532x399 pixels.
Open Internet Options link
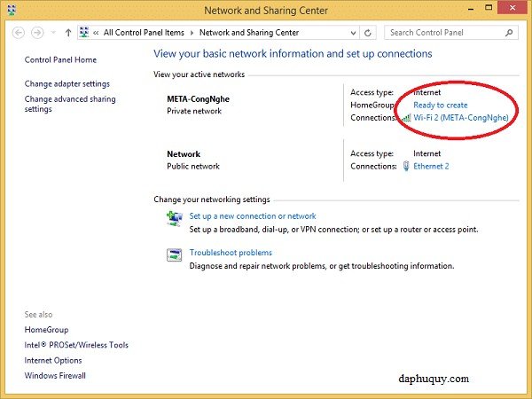pos(53,360)
